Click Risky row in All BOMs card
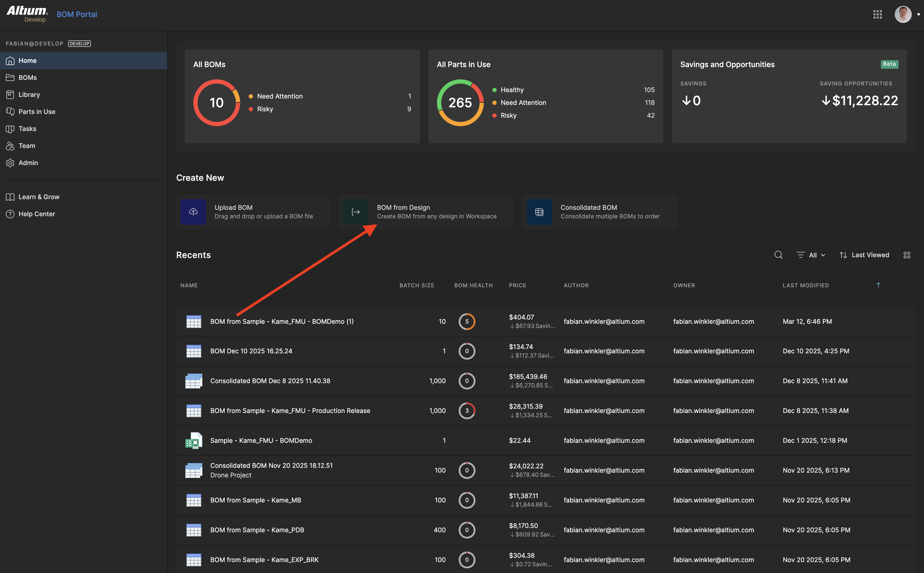The width and height of the screenshot is (924, 573). click(x=330, y=109)
